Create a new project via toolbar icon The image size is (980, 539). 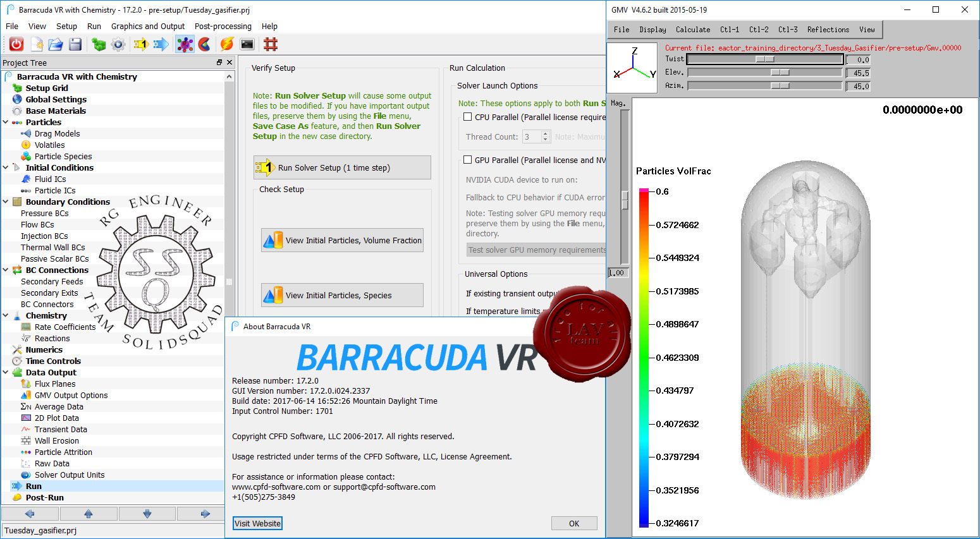[37, 44]
